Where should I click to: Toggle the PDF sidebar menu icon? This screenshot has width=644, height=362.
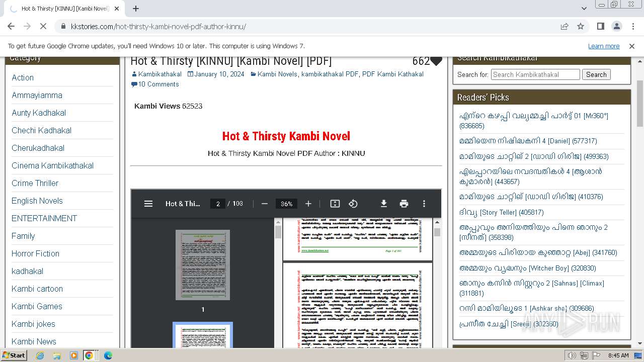pos(148,204)
